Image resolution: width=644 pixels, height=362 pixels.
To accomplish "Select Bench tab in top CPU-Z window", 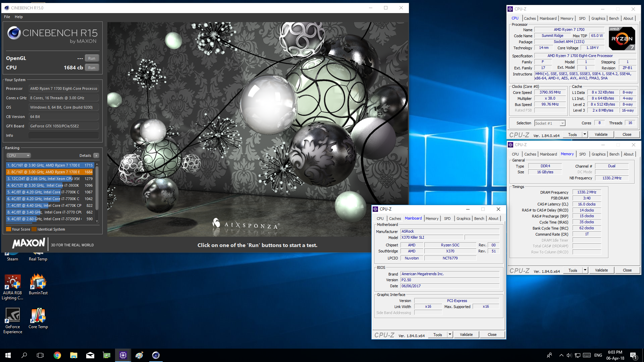I will click(614, 18).
